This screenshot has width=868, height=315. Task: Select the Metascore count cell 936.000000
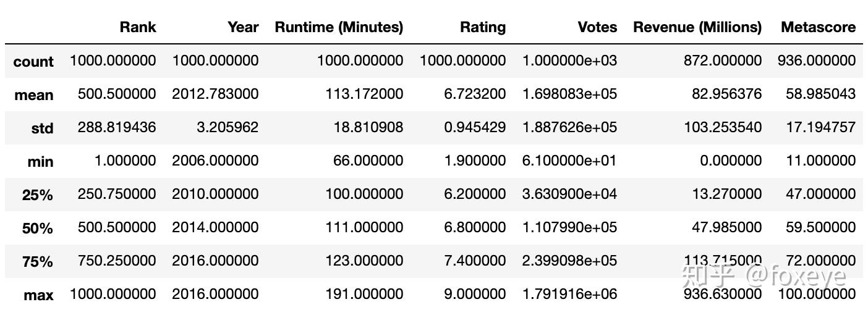(x=817, y=61)
